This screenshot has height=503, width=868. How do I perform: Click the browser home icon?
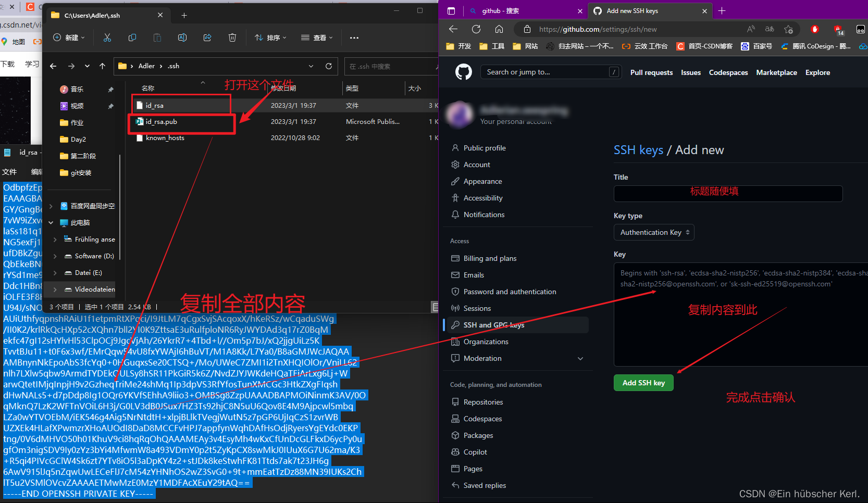(x=499, y=29)
